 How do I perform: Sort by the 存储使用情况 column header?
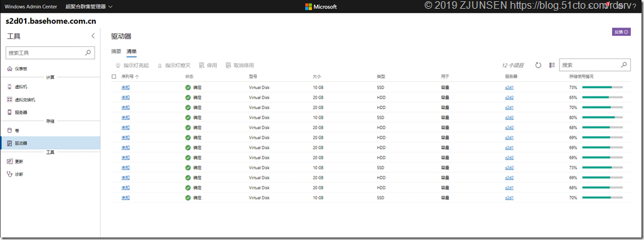[x=581, y=76]
